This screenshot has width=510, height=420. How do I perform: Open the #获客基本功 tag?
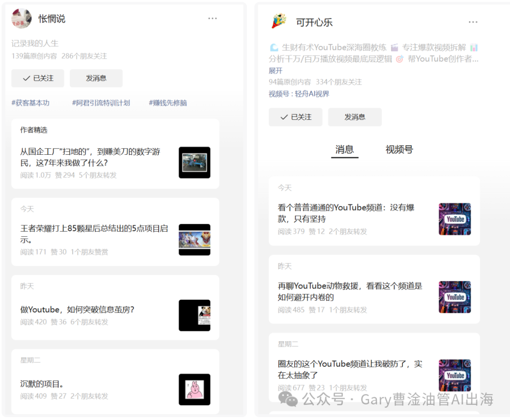[31, 103]
